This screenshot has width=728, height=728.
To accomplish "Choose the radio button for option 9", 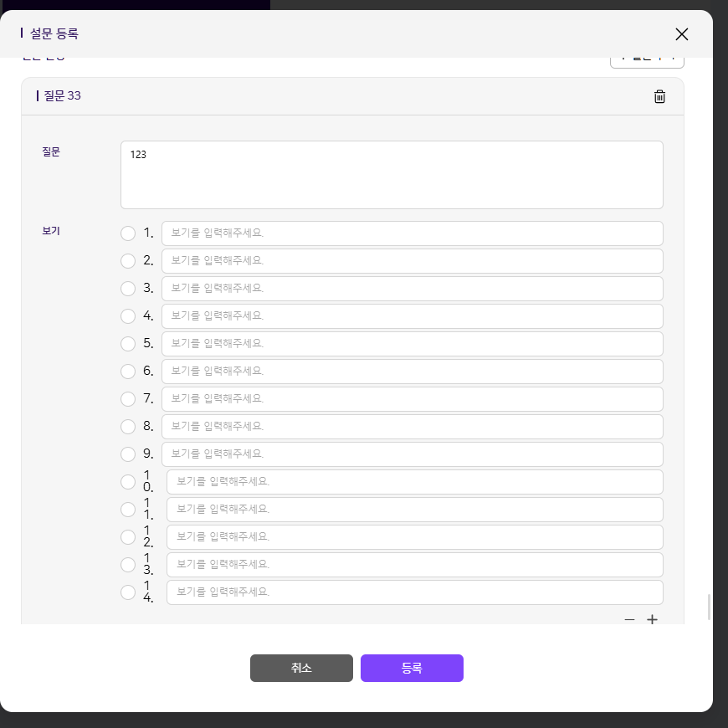I will pyautogui.click(x=128, y=454).
